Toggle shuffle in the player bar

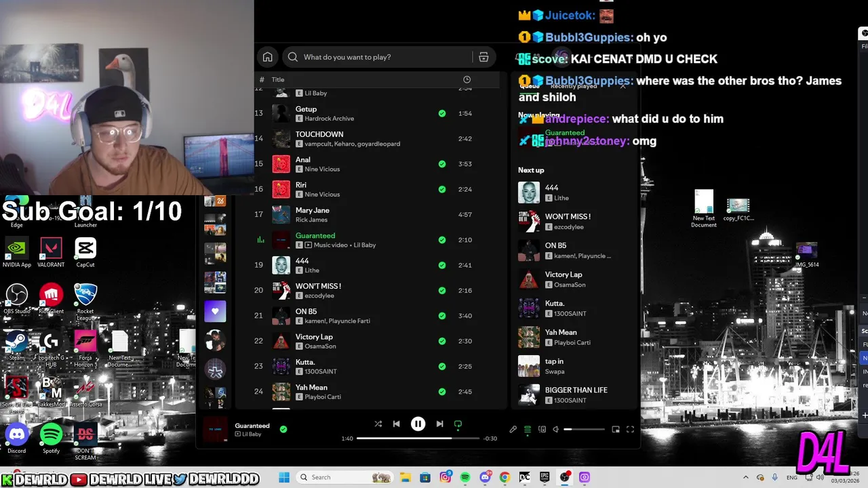pyautogui.click(x=378, y=424)
